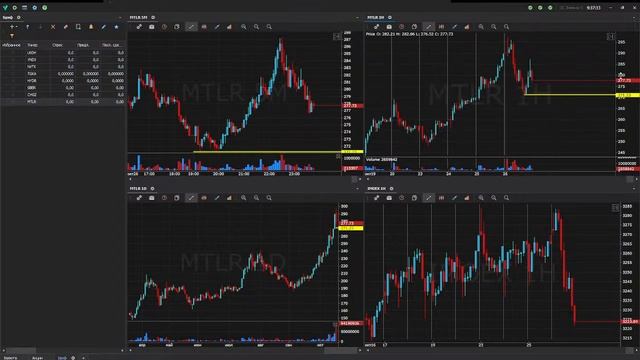640x360 pixels.
Task: Select the pencil tool in MTLR 1D toolbar
Action: pyautogui.click(x=217, y=198)
